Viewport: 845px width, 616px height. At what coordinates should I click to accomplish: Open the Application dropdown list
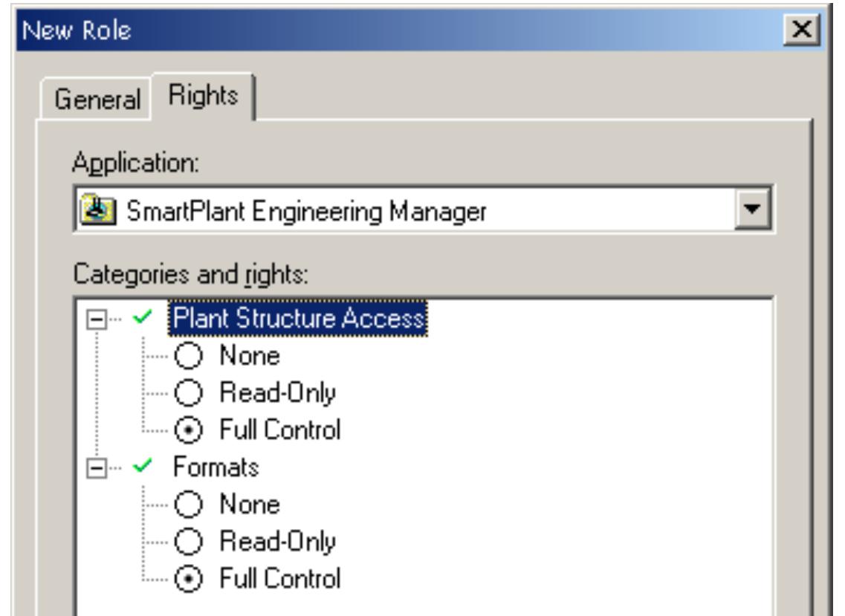[x=753, y=210]
